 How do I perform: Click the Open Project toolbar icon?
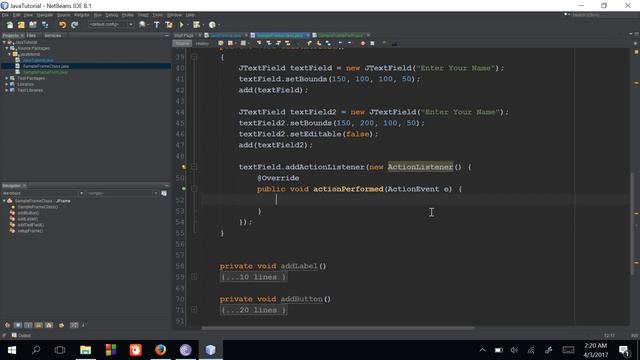(33, 25)
